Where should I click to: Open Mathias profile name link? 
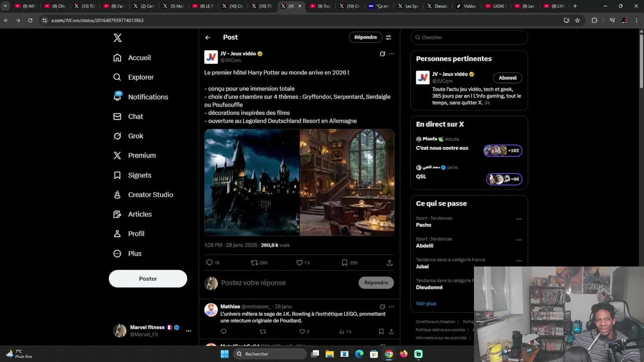pos(230,307)
